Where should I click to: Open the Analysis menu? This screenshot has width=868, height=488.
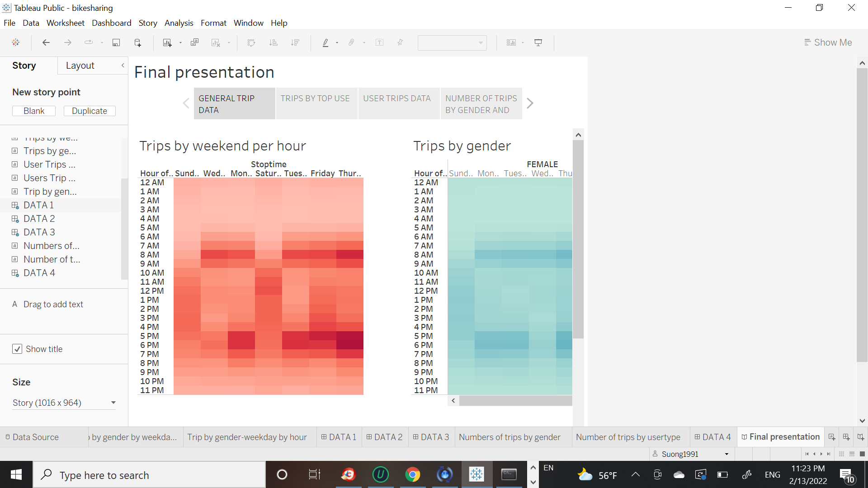click(x=179, y=23)
